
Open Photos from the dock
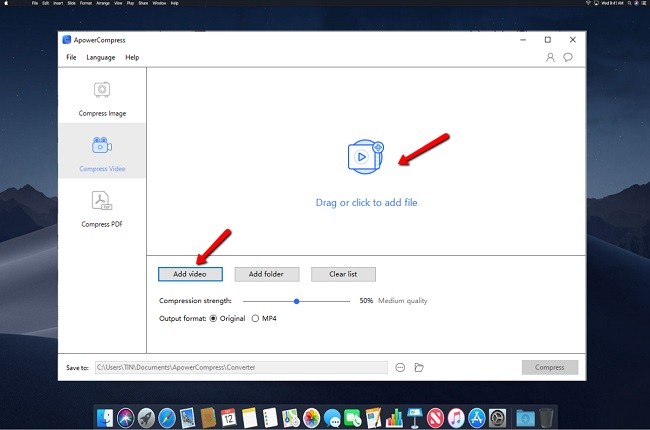(311, 418)
